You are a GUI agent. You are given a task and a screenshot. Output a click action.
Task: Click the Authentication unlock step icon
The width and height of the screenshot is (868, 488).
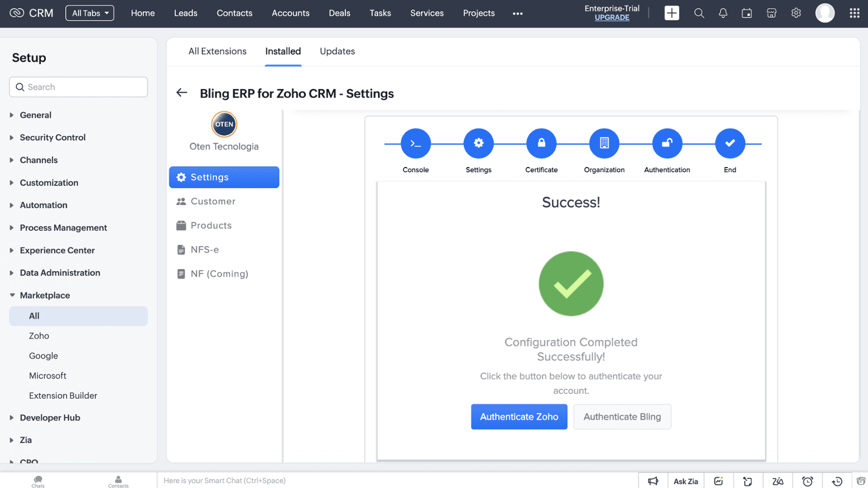pos(667,143)
